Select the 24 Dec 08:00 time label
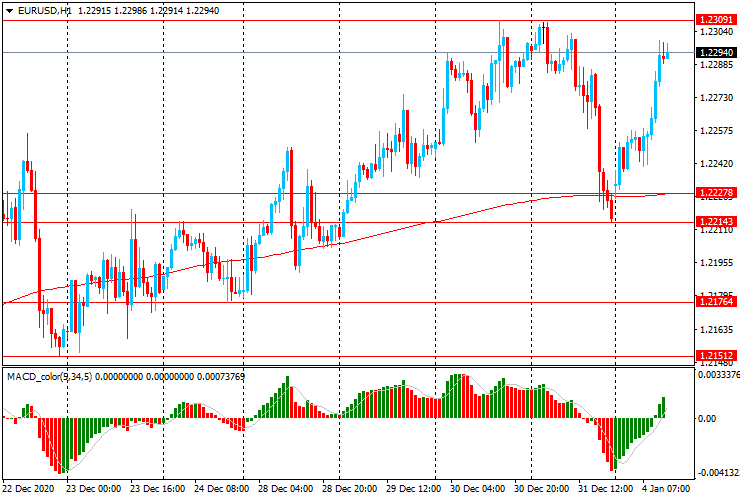Image resolution: width=740 pixels, height=500 pixels. tap(222, 489)
